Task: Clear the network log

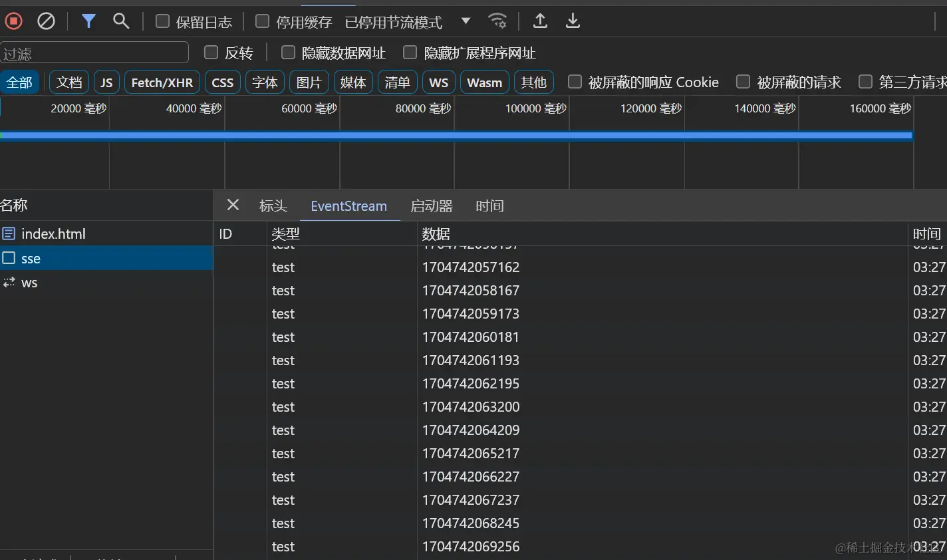Action: click(x=46, y=21)
